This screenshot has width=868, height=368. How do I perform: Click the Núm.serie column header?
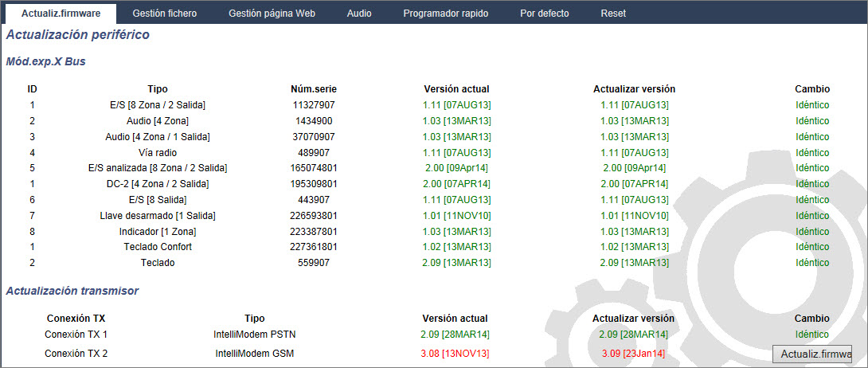click(x=314, y=89)
